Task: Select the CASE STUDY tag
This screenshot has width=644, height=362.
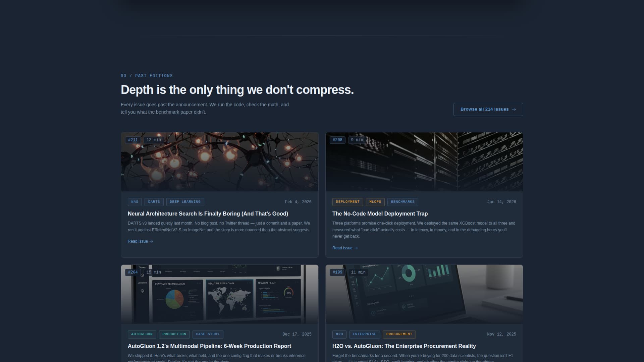Action: pos(208,334)
